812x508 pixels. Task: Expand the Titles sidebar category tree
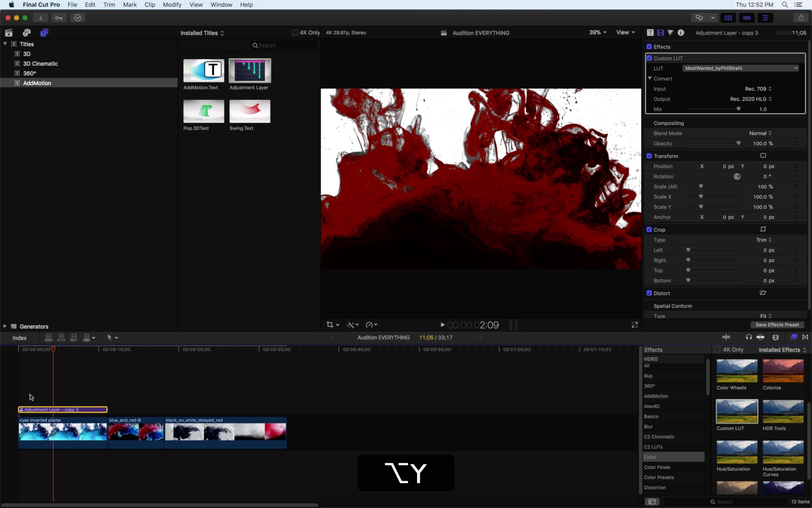coord(4,44)
